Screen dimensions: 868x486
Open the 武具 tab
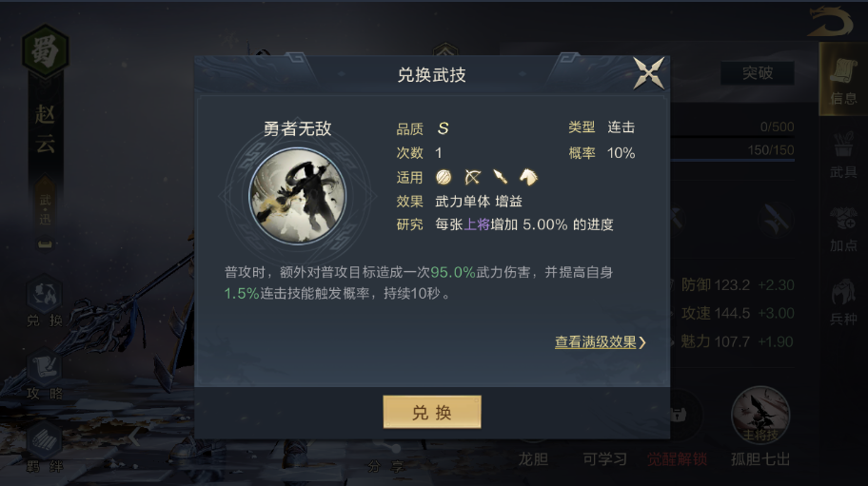[843, 155]
